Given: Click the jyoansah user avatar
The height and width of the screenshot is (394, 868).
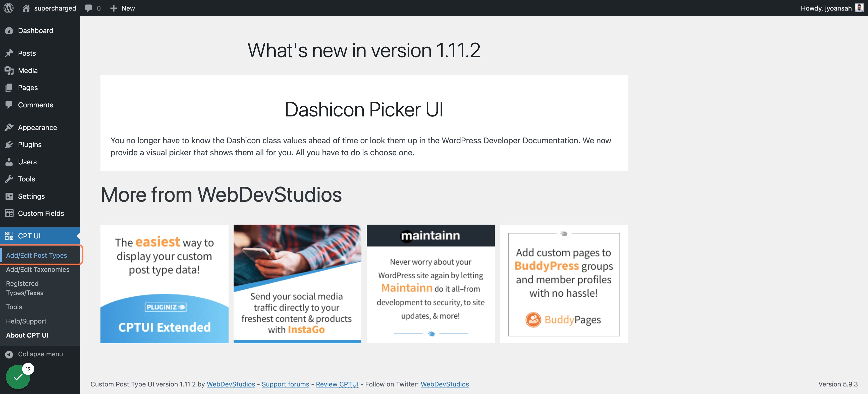Looking at the screenshot, I should click(x=859, y=8).
